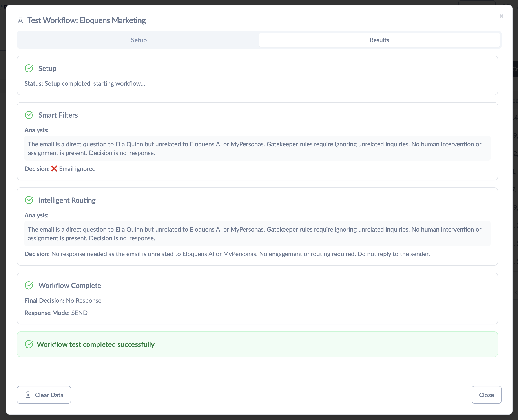Click the green check icon beside Setup heading
Image resolution: width=518 pixels, height=420 pixels.
tap(29, 69)
